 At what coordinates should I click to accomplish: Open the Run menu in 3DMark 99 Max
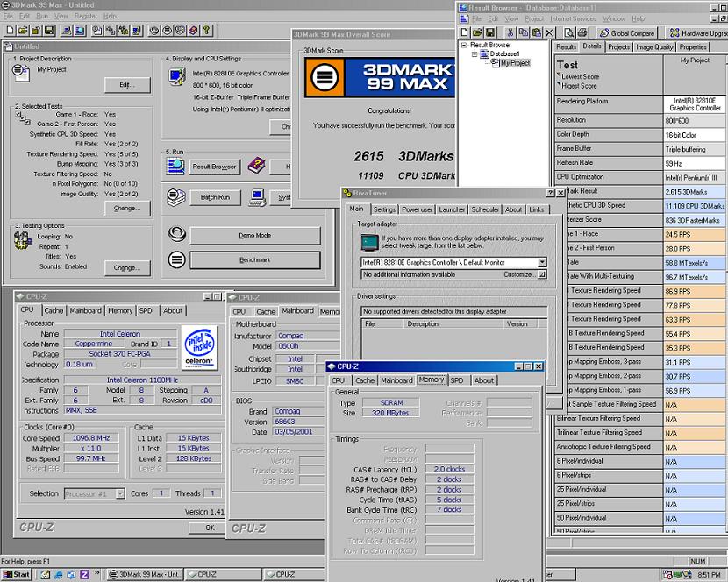[42, 16]
